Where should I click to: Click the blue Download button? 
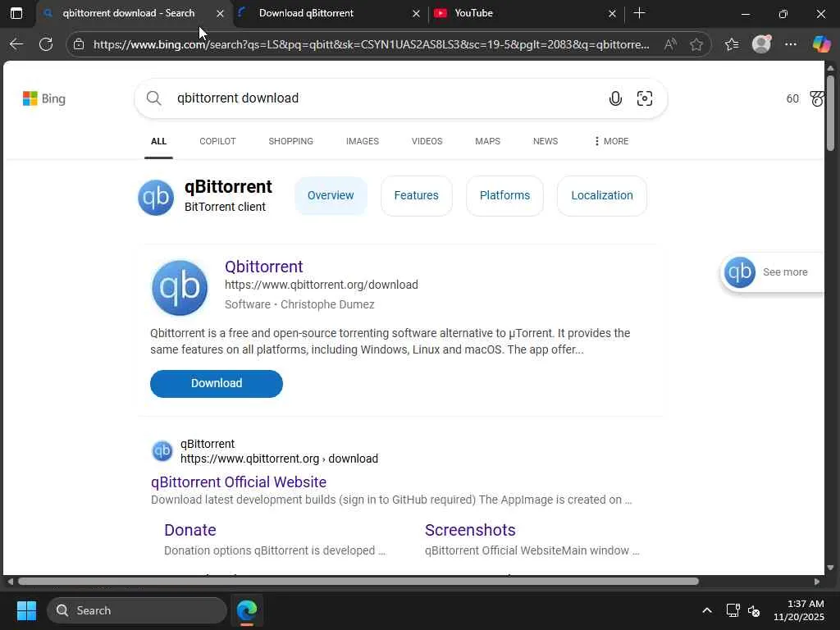217,384
